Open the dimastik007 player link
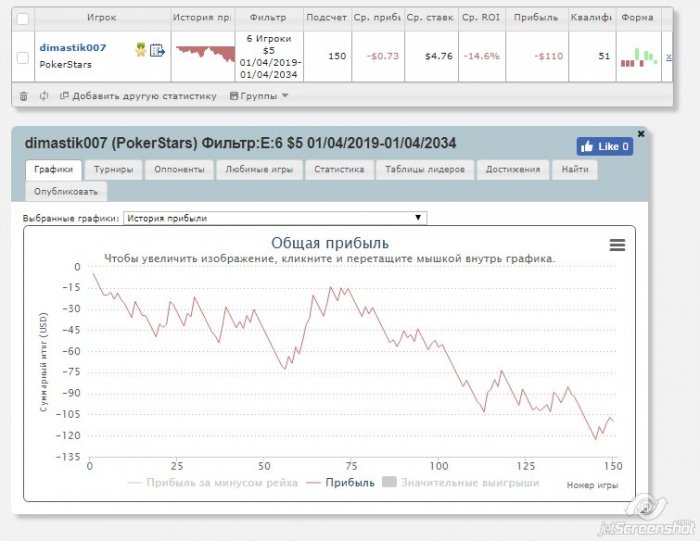The width and height of the screenshot is (700, 541). 73,48
